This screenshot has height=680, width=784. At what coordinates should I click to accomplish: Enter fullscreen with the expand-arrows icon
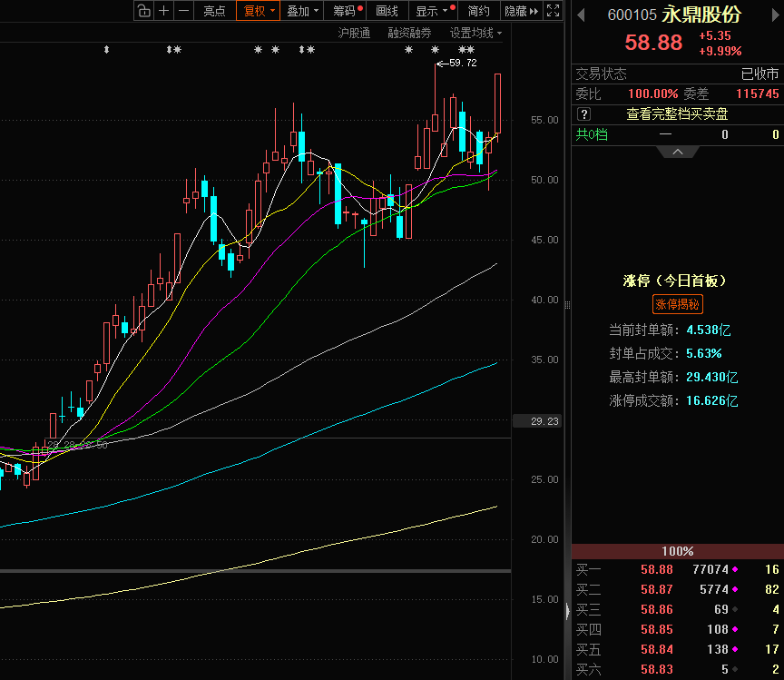click(553, 11)
